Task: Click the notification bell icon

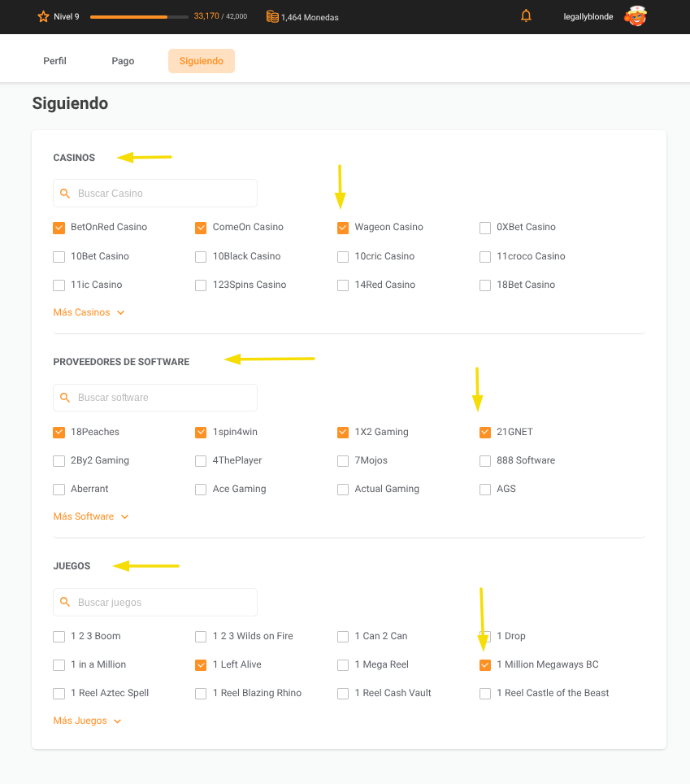Action: [x=526, y=16]
